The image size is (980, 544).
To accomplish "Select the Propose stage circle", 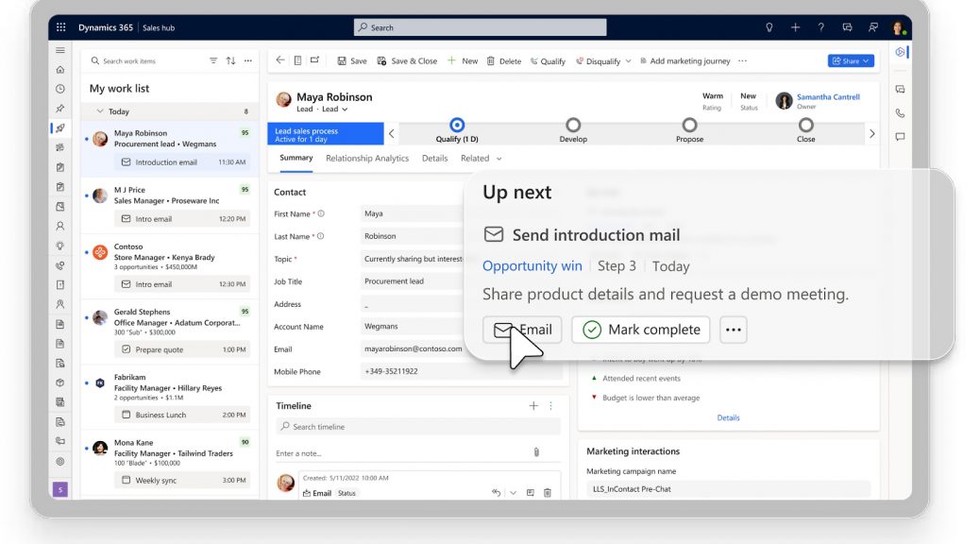I will click(689, 125).
